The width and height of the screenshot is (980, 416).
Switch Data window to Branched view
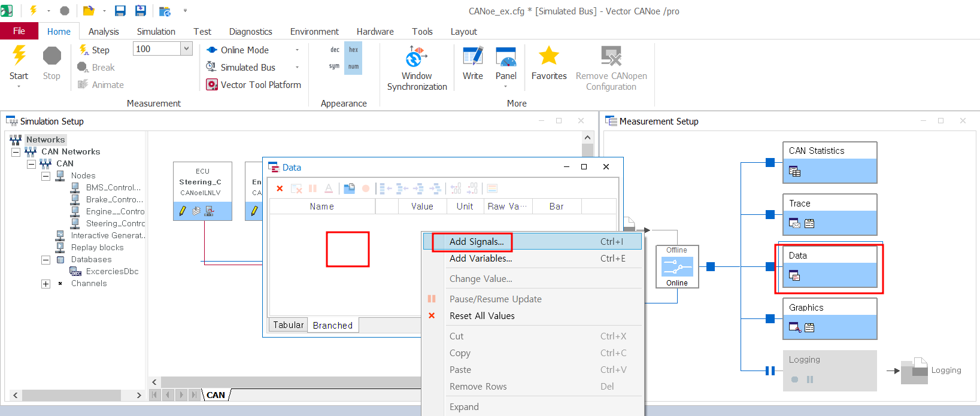[333, 326]
